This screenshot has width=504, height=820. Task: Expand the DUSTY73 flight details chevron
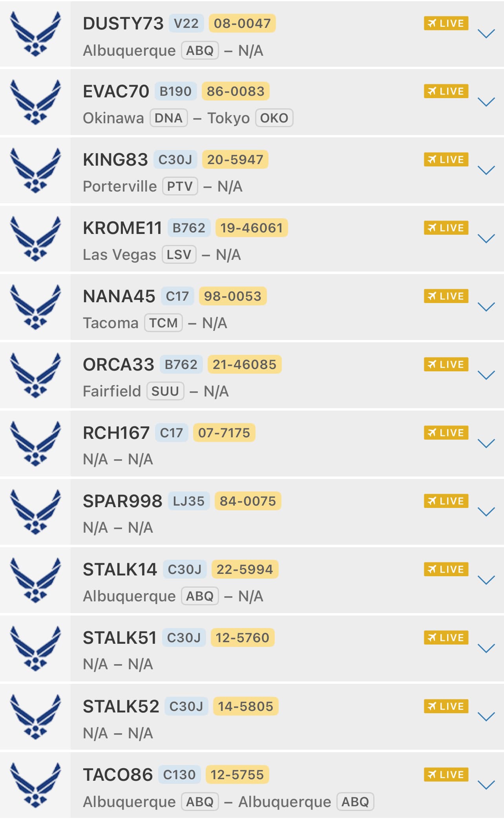pos(486,34)
